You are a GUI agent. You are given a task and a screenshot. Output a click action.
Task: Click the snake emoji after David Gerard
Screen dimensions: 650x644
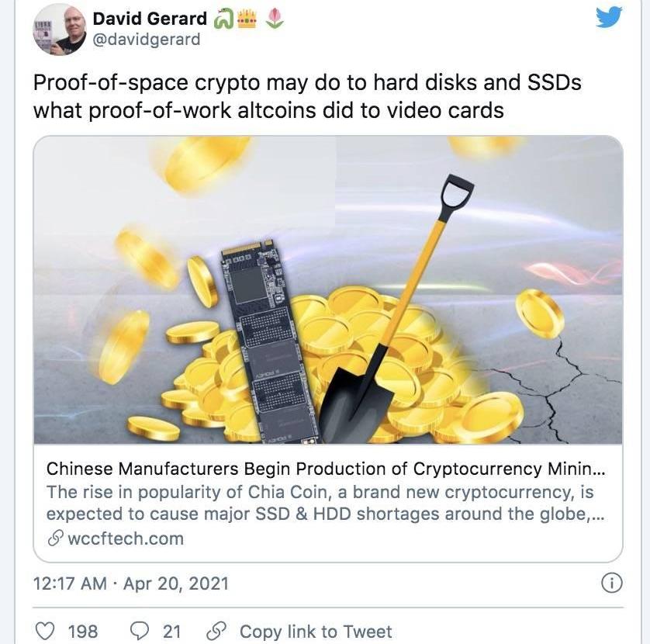(x=223, y=19)
